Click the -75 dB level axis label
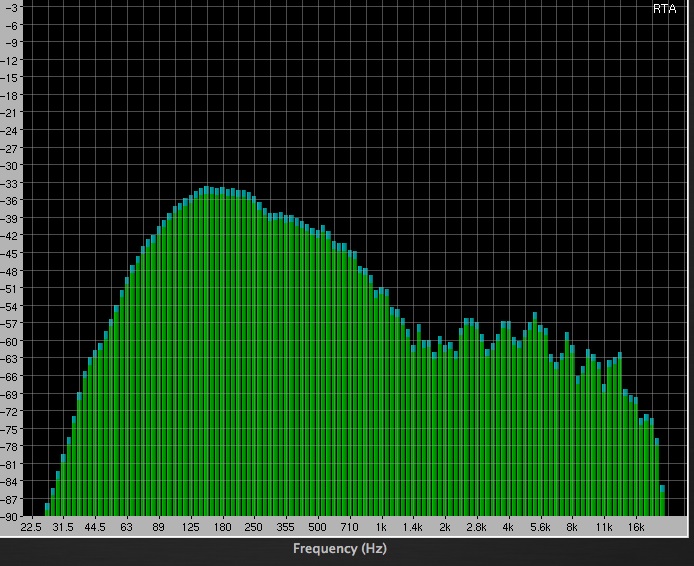 [11, 429]
